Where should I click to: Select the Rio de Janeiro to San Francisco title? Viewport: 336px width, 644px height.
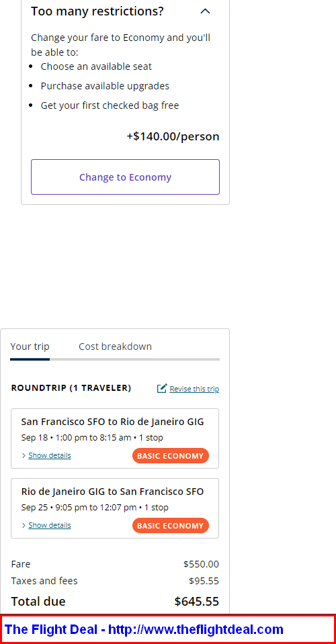(112, 492)
